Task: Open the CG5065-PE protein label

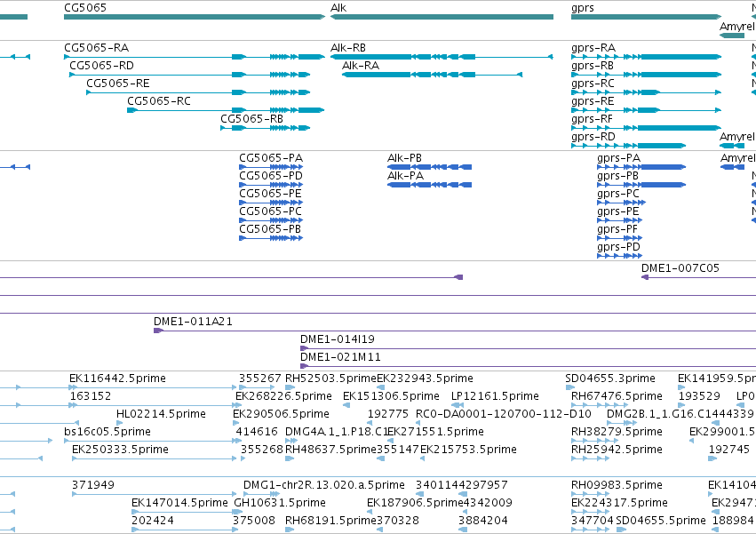Action: click(x=270, y=194)
